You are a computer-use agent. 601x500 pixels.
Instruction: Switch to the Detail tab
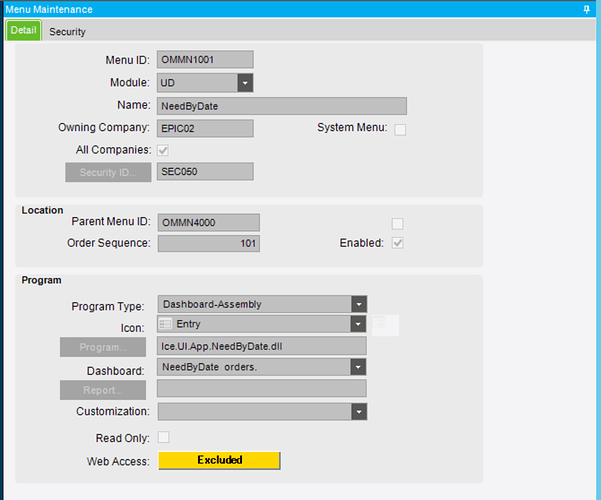(23, 30)
